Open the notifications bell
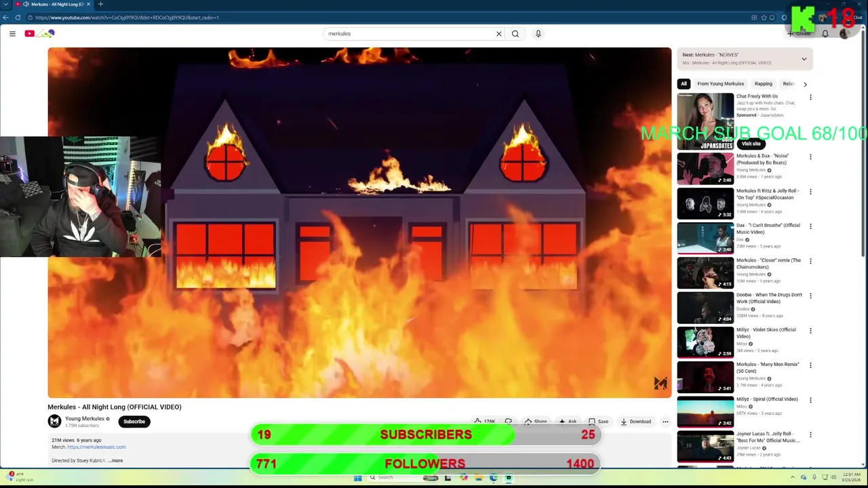 (825, 33)
